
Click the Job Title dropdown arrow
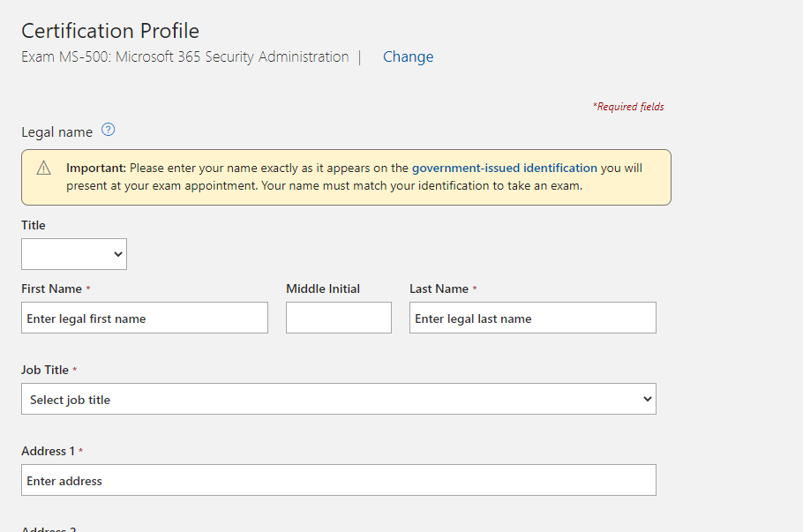point(647,399)
